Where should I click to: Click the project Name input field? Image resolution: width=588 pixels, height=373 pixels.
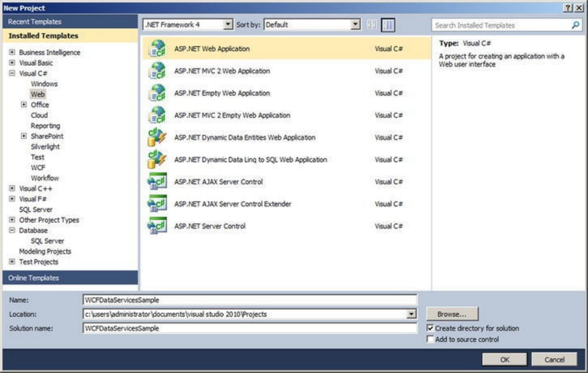pos(250,300)
